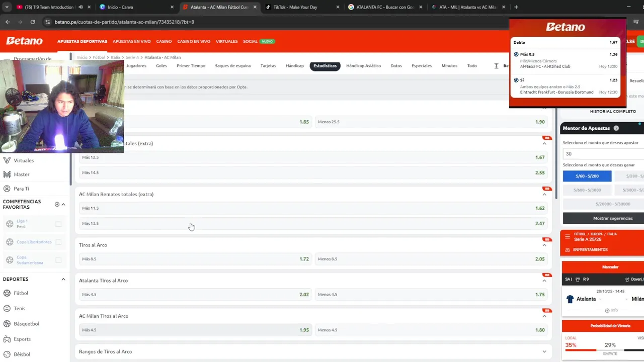Collapse Atalanta Tiros al Arco market
The height and width of the screenshot is (362, 644).
[544, 281]
